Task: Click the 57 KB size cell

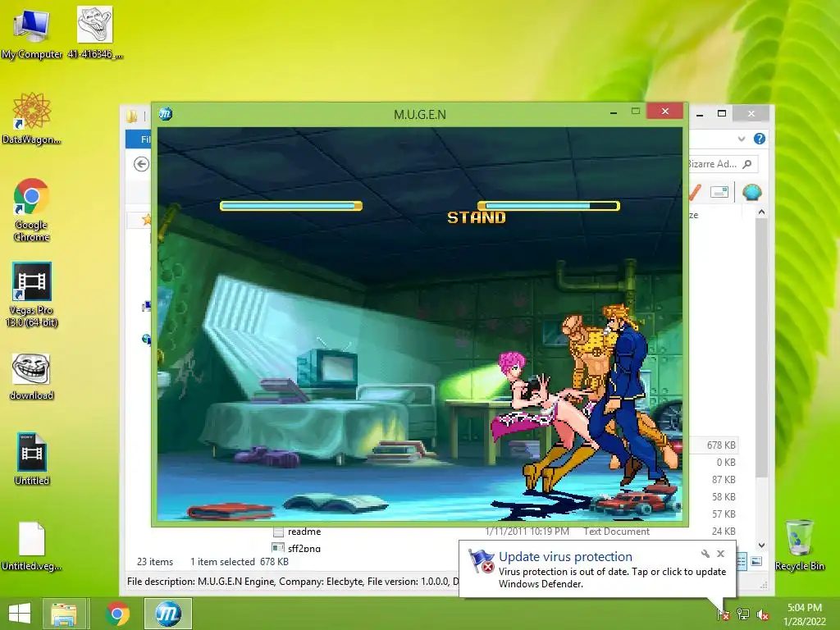Action: (x=724, y=514)
